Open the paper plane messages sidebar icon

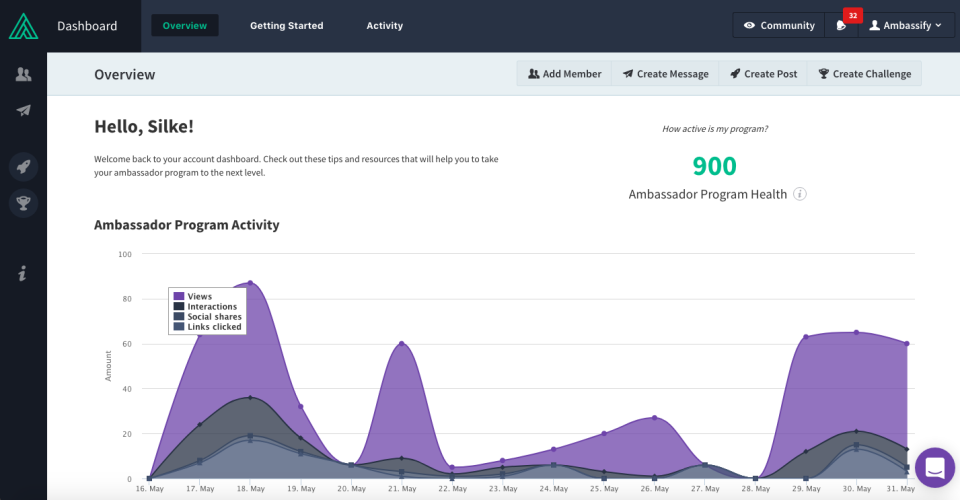pos(23,110)
